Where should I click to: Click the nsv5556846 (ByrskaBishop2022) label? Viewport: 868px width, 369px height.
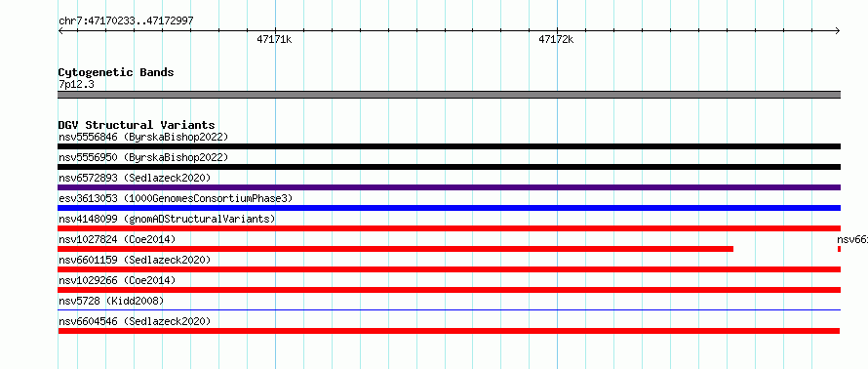click(x=143, y=137)
